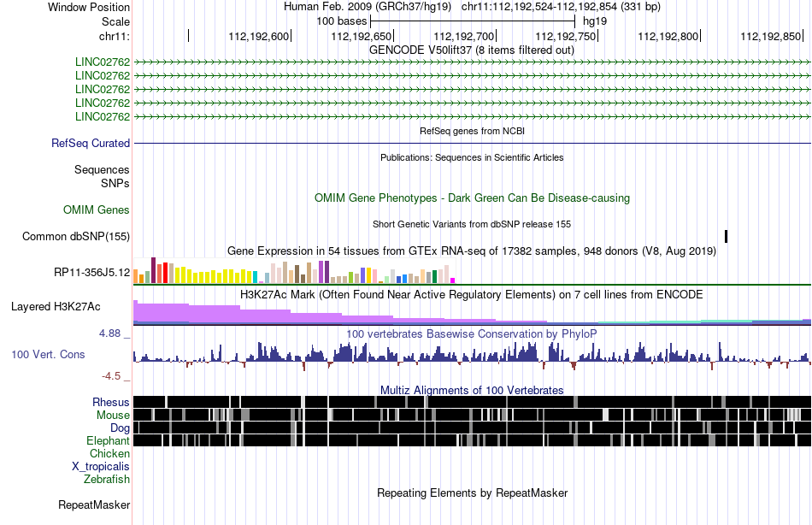
Task: Click the Dog alignment block row
Action: (473, 428)
